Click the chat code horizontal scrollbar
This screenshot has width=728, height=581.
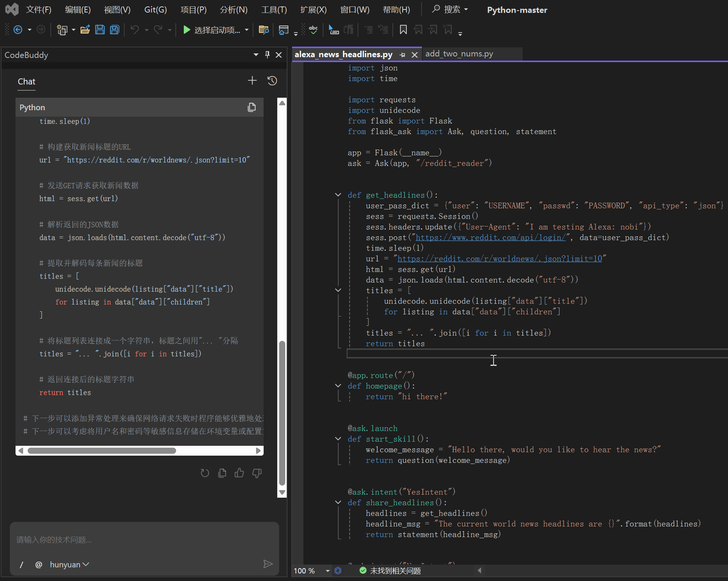(102, 451)
